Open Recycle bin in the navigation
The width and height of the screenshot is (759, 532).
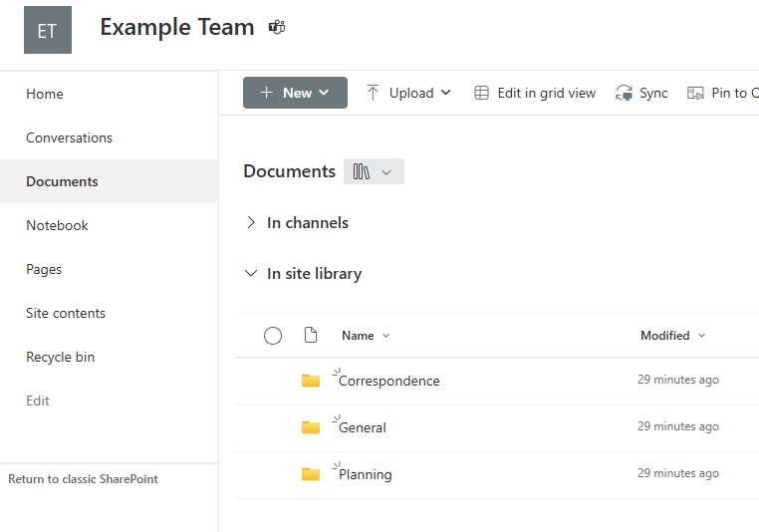(61, 358)
